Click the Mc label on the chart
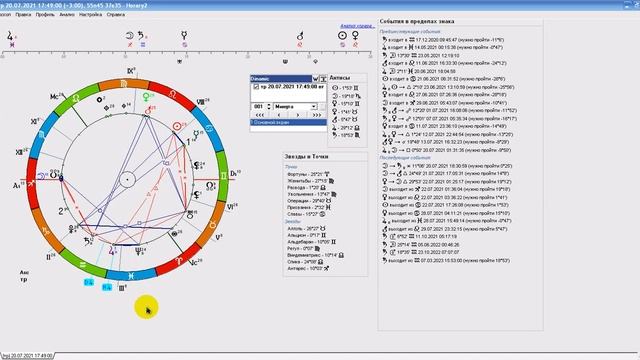 [56, 96]
